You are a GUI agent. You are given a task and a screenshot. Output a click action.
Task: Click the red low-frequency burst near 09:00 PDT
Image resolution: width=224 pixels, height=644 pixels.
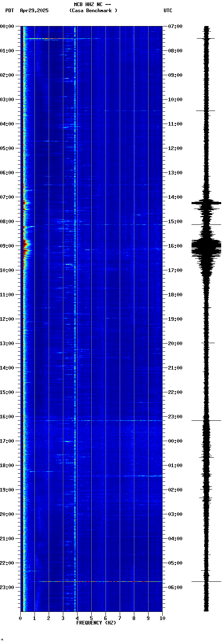[x=26, y=247]
